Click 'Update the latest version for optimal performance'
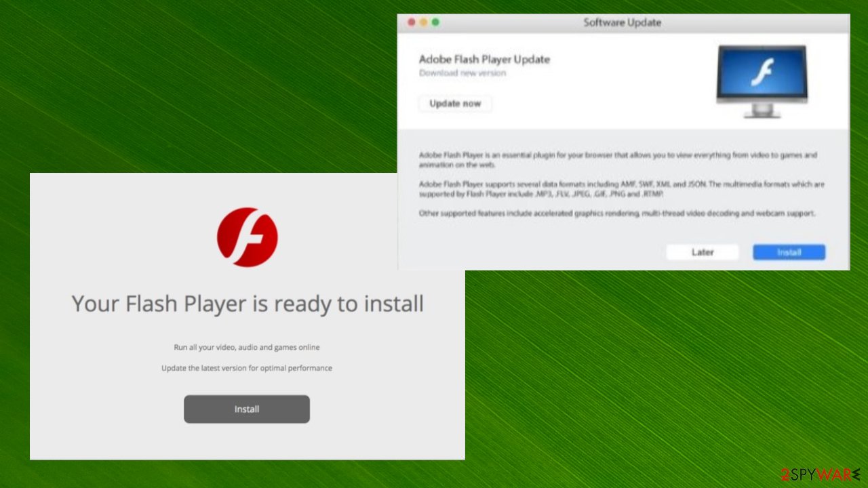868x488 pixels. [x=247, y=368]
